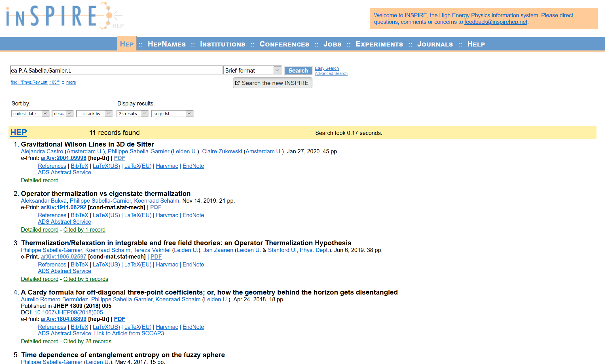Switch to the Experiments tab
This screenshot has width=605, height=364.
click(379, 44)
